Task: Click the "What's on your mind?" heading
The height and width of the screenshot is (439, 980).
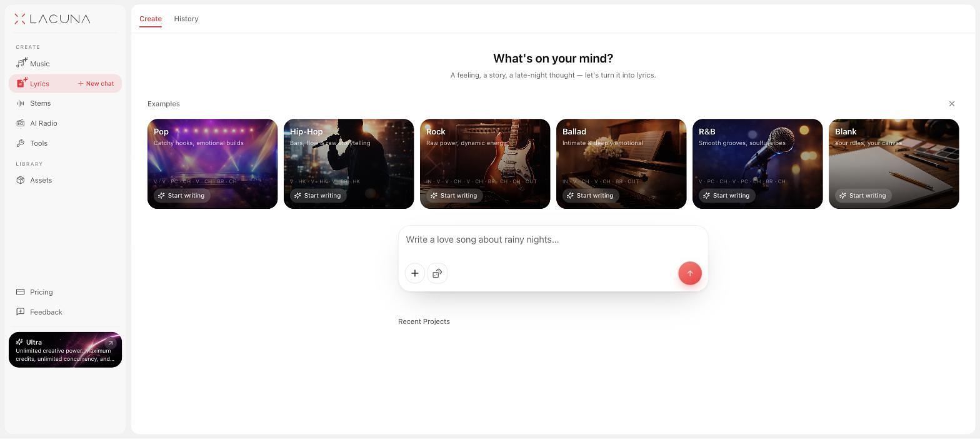Action: [553, 58]
